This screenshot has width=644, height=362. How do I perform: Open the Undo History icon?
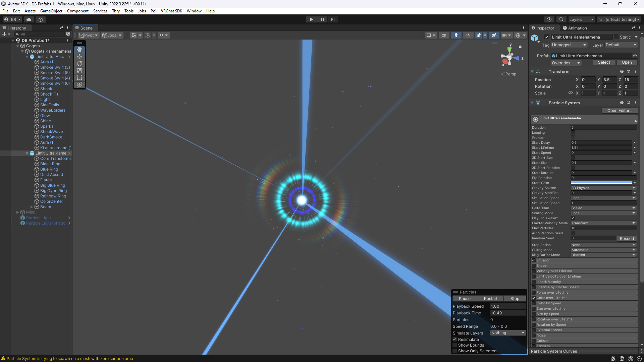pos(549,19)
